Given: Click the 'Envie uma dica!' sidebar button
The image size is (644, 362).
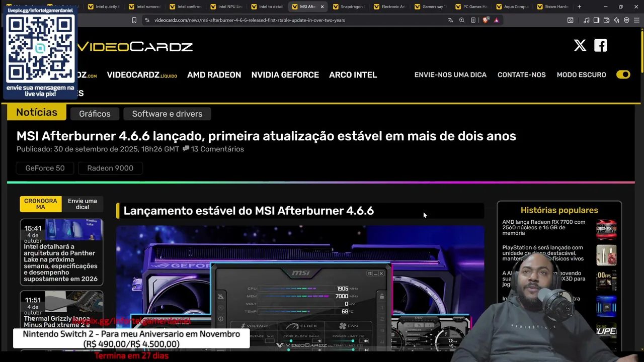Looking at the screenshot, I should pyautogui.click(x=83, y=204).
